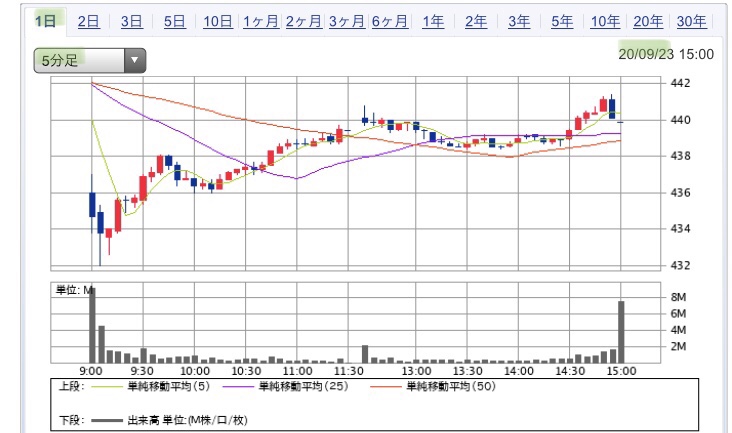Click the 単純移動平均(5) legend entry
Viewport: 732px width, 433px height.
(x=169, y=386)
